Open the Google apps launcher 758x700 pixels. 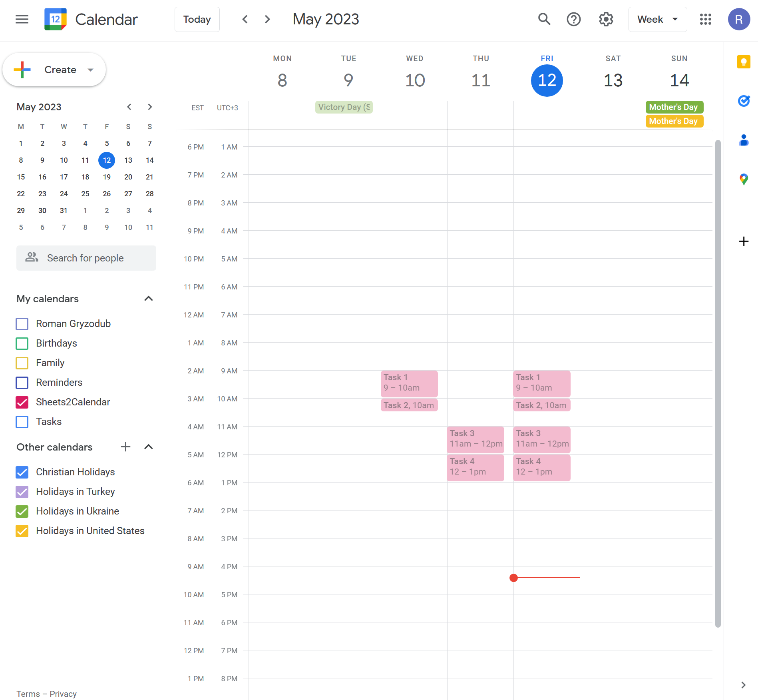click(706, 19)
